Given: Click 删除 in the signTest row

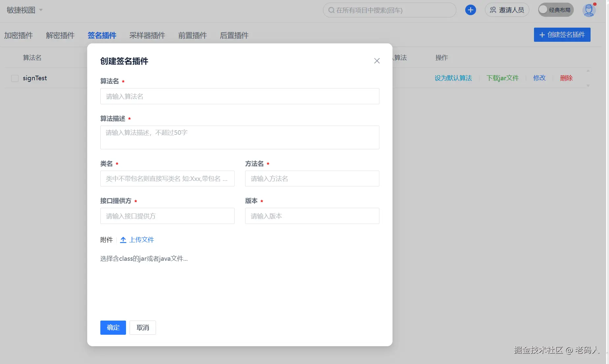Looking at the screenshot, I should click(566, 78).
